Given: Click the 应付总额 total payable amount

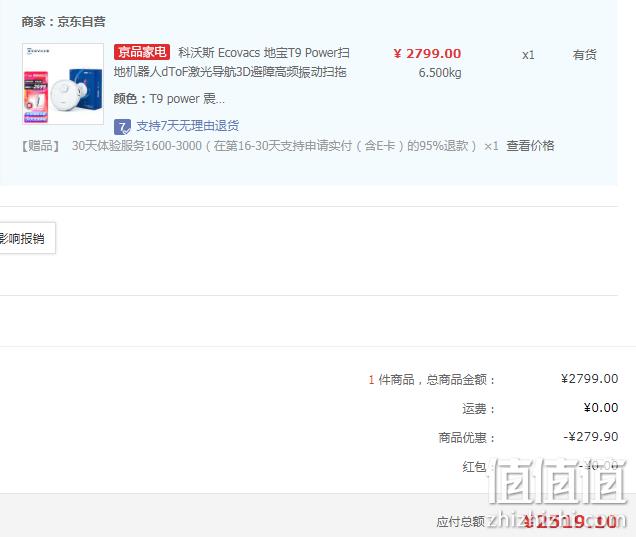Looking at the screenshot, I should tap(570, 521).
